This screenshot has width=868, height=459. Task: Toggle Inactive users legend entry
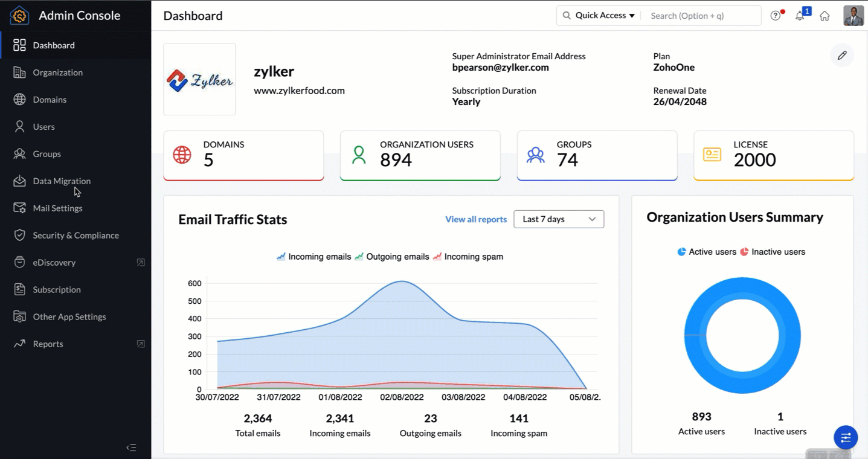click(773, 252)
